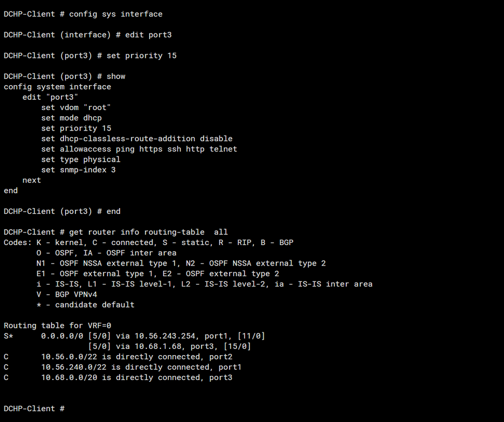Click the default route via 10.56.243.254

pyautogui.click(x=153, y=336)
